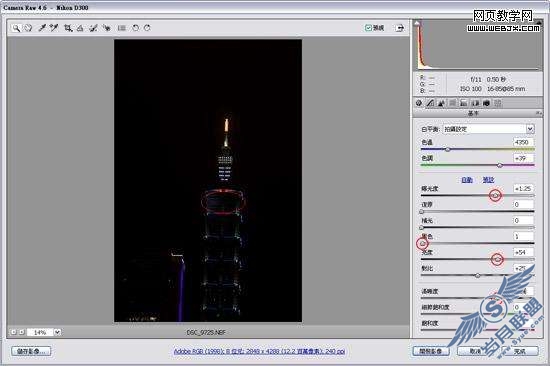Switch to the Basic adjustments tab
The height and width of the screenshot is (366, 550).
coord(419,103)
